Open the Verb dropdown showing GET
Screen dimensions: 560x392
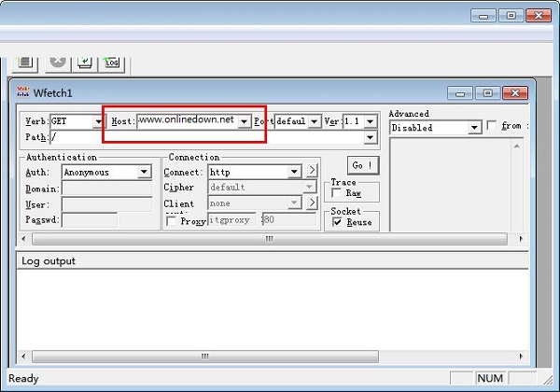pyautogui.click(x=98, y=121)
